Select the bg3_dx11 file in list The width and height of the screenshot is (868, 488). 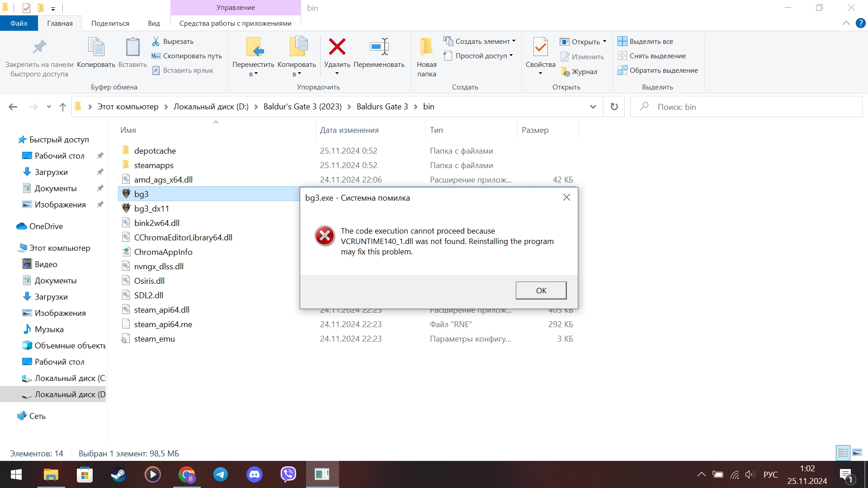[151, 208]
